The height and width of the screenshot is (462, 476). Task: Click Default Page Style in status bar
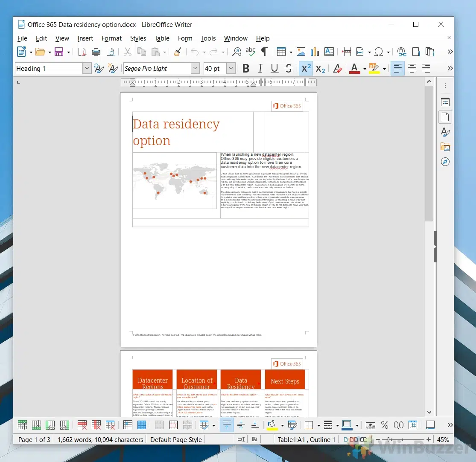(176, 439)
